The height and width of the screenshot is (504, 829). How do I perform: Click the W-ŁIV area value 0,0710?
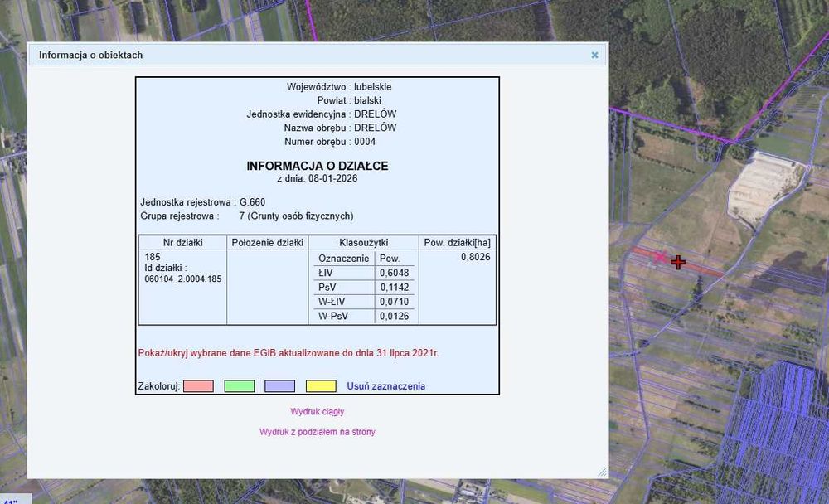pos(394,302)
